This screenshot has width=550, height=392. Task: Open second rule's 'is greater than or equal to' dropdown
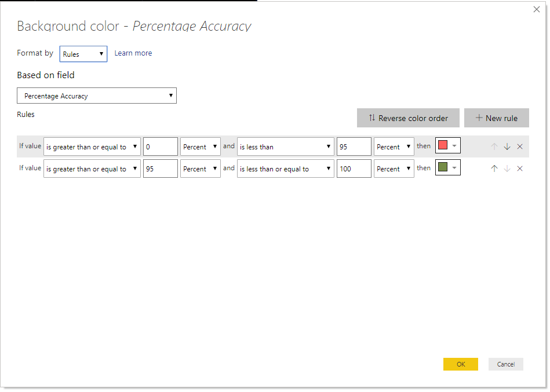pyautogui.click(x=92, y=168)
